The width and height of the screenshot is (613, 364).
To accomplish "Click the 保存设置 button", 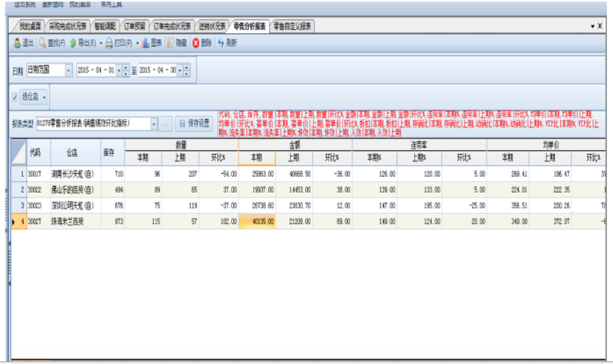I will click(193, 123).
